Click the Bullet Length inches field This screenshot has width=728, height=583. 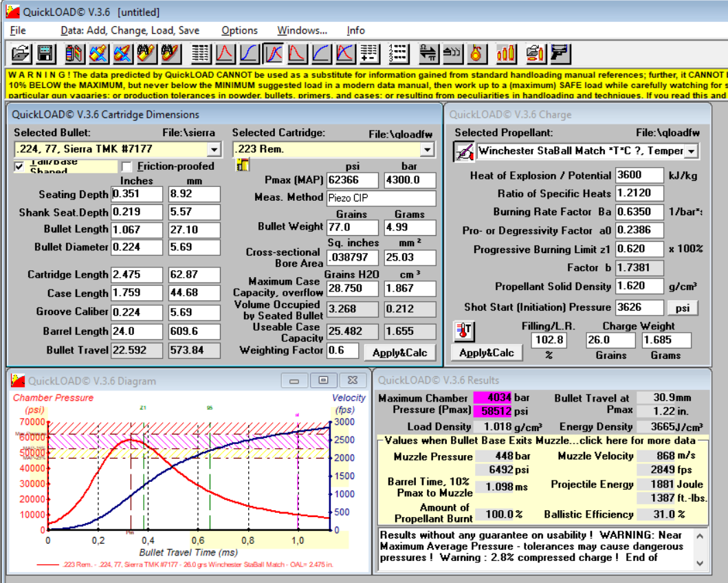pyautogui.click(x=137, y=230)
